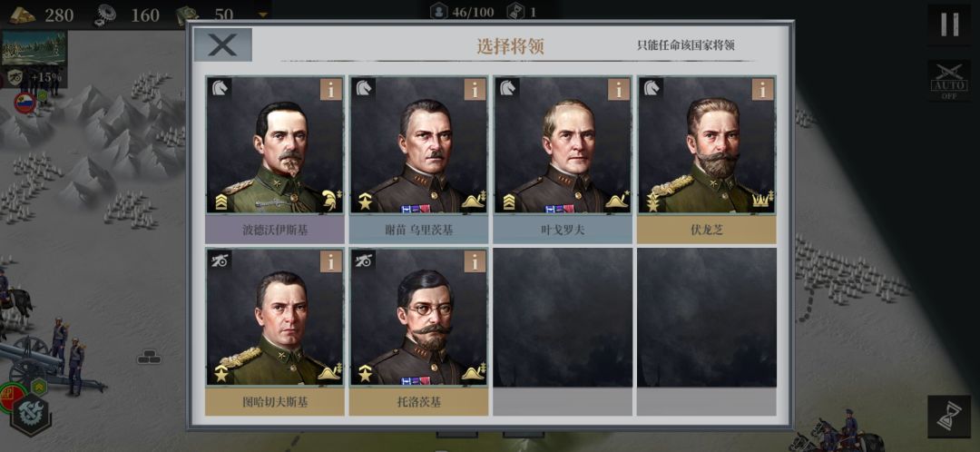Open info for general 图哈切夫斯基
980x452 pixels.
[331, 261]
